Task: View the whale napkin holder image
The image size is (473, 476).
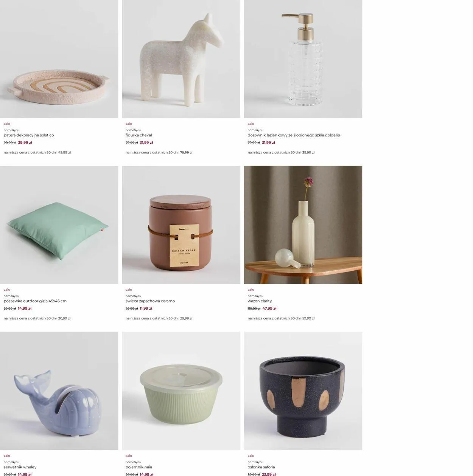Action: 59,391
